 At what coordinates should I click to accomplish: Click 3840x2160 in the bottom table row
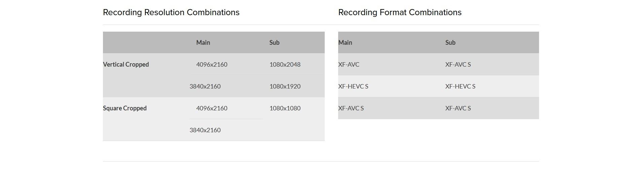pyautogui.click(x=205, y=130)
